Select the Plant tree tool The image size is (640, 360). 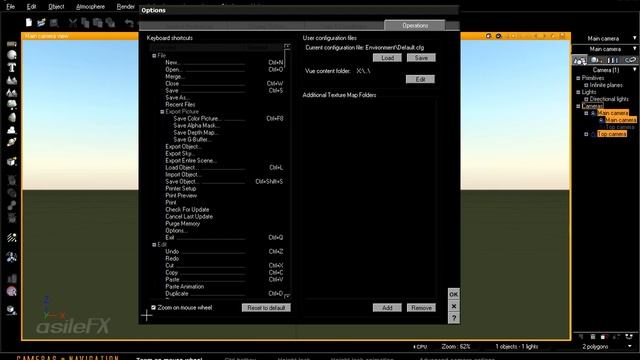tap(12, 105)
